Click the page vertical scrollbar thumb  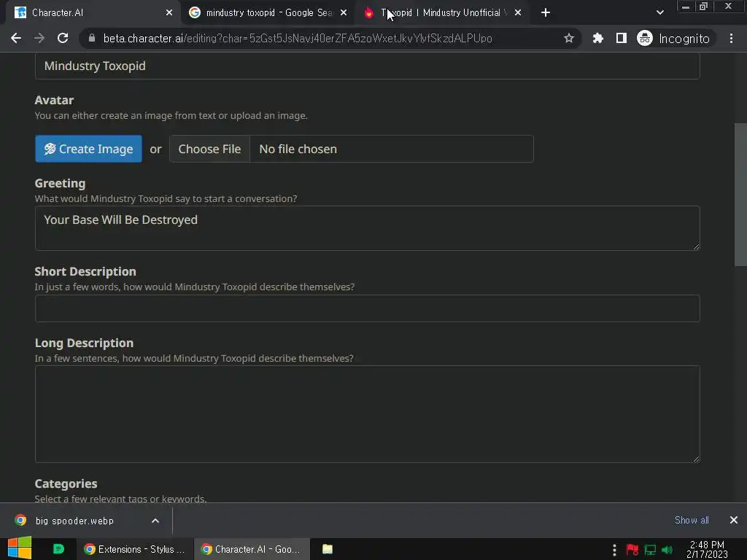click(x=740, y=194)
